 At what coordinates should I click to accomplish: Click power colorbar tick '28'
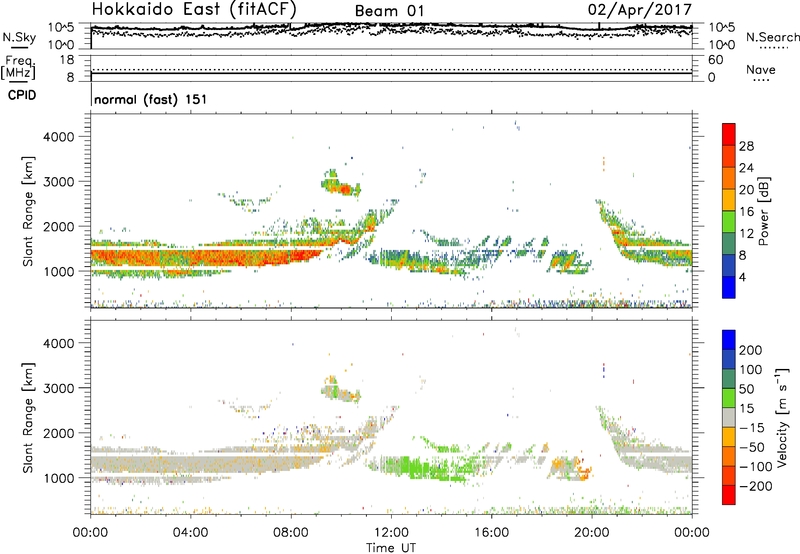coord(746,146)
